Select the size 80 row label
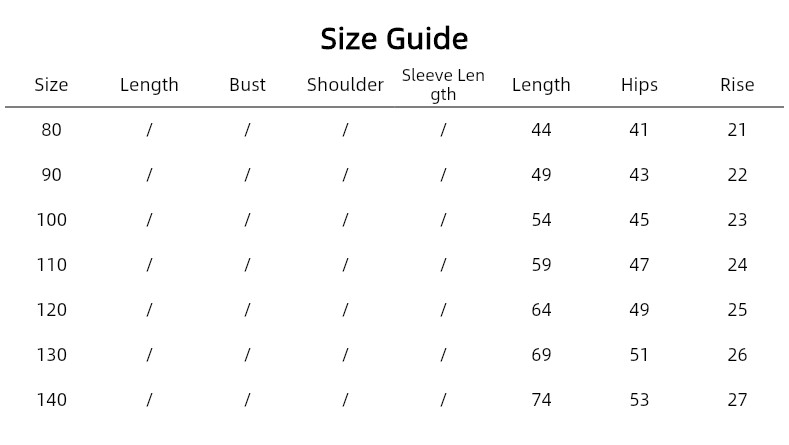Image resolution: width=789 pixels, height=445 pixels. [x=51, y=130]
